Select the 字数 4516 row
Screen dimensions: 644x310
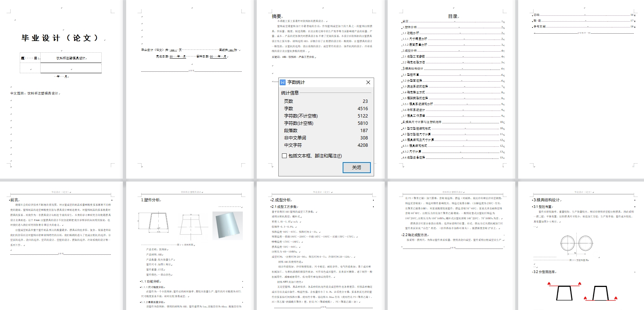[326, 109]
